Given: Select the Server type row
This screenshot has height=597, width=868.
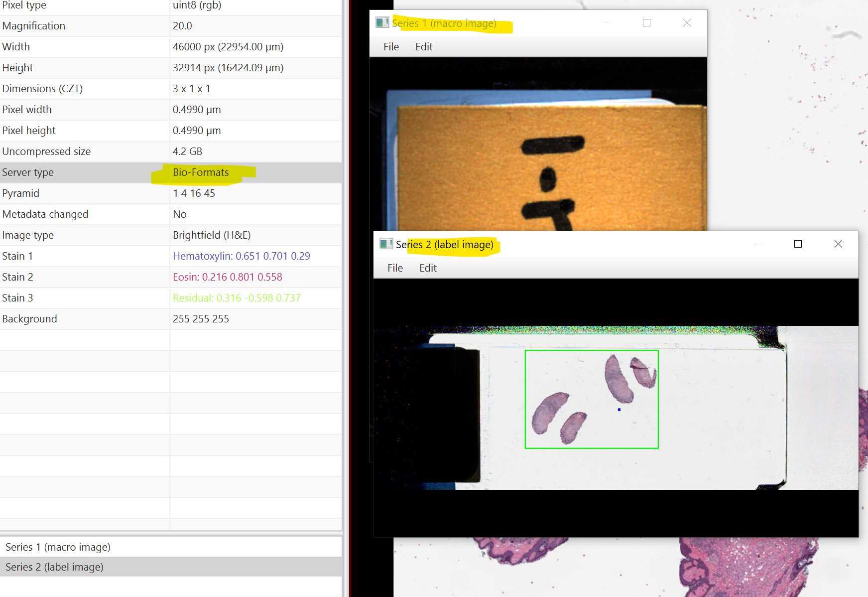Looking at the screenshot, I should (171, 172).
